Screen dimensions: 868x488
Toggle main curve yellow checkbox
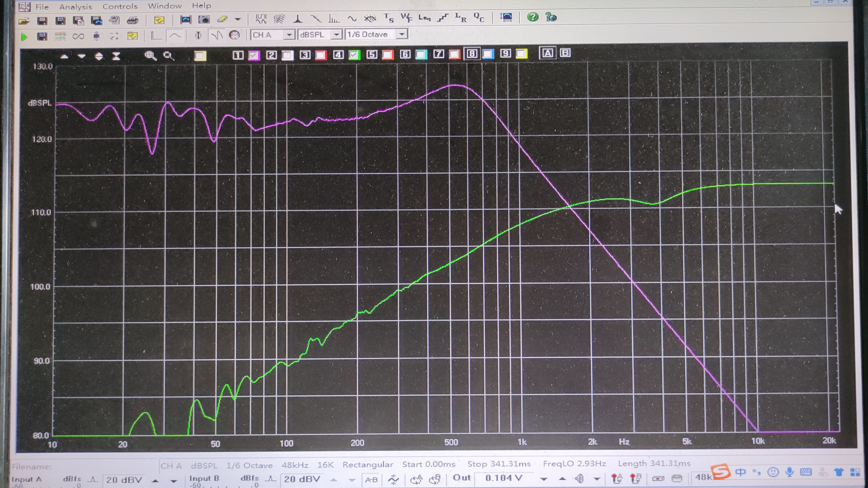[x=200, y=56]
